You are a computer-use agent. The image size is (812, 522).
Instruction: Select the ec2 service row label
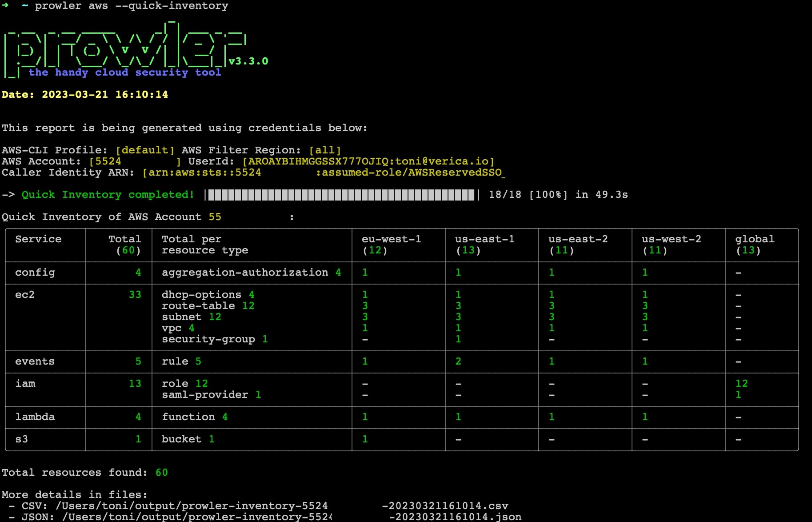tap(25, 295)
